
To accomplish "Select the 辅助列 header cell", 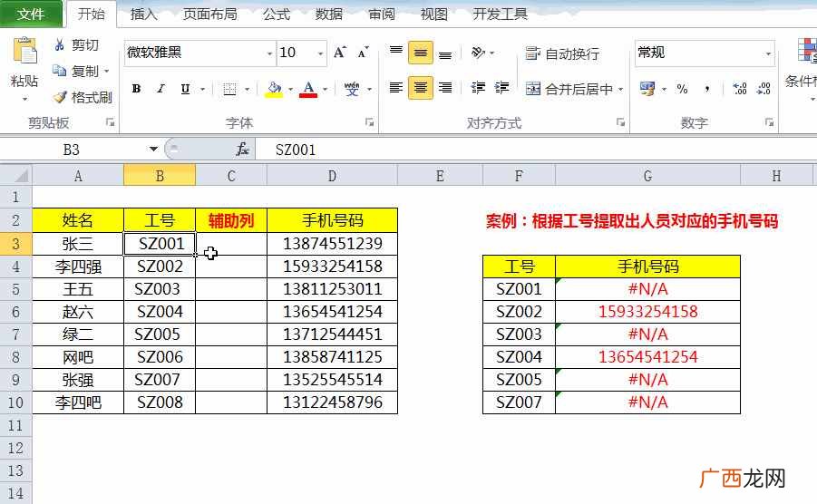I will tap(231, 221).
